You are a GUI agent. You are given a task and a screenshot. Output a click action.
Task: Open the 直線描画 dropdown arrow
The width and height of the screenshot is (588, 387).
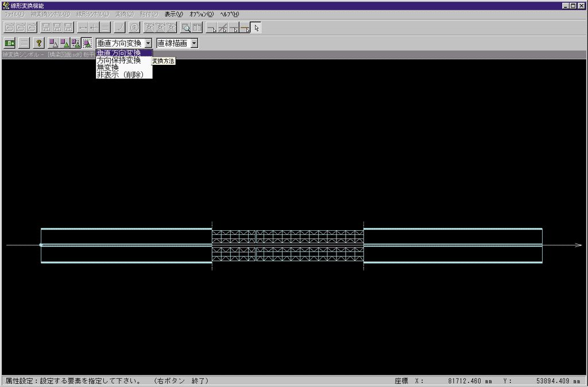[194, 43]
